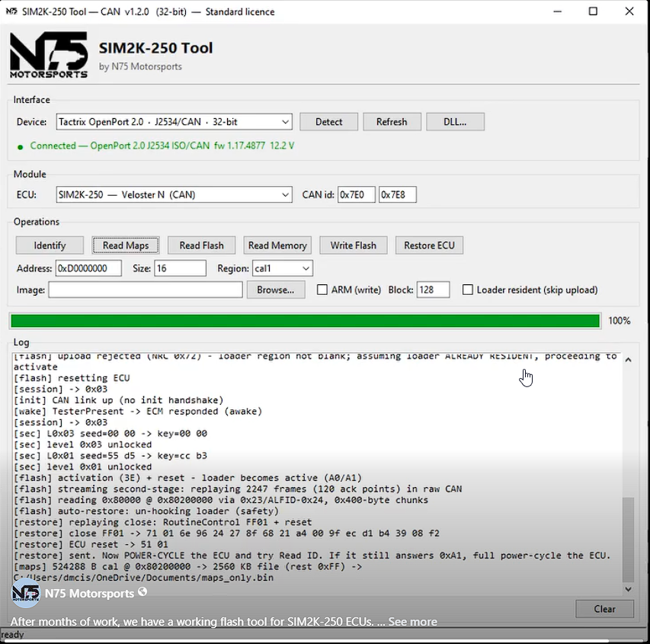Clear the log with the Clear button
Viewport: 650px width, 644px height.
[x=604, y=609]
